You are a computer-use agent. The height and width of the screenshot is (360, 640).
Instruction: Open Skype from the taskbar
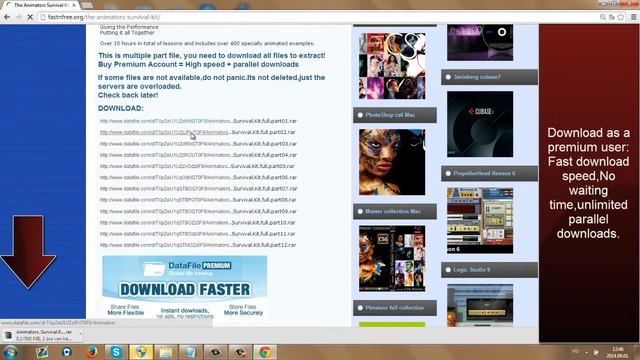coord(116,352)
